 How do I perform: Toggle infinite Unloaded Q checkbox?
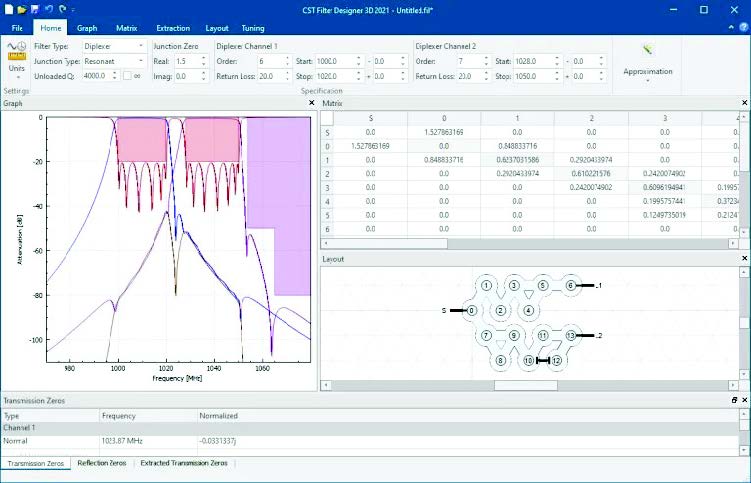click(x=127, y=76)
